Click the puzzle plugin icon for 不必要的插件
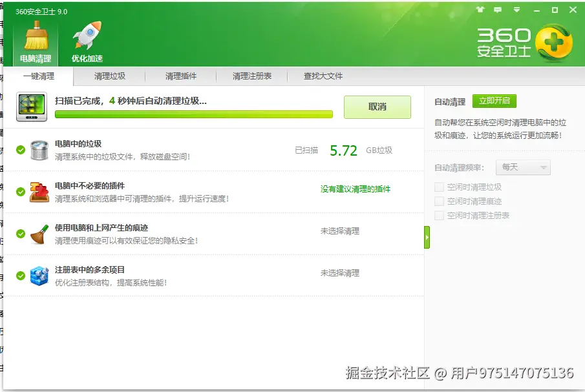 coord(39,192)
